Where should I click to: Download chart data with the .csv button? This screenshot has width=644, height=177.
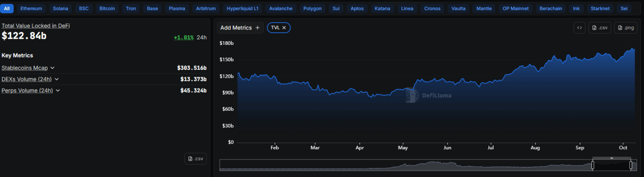[x=600, y=28]
